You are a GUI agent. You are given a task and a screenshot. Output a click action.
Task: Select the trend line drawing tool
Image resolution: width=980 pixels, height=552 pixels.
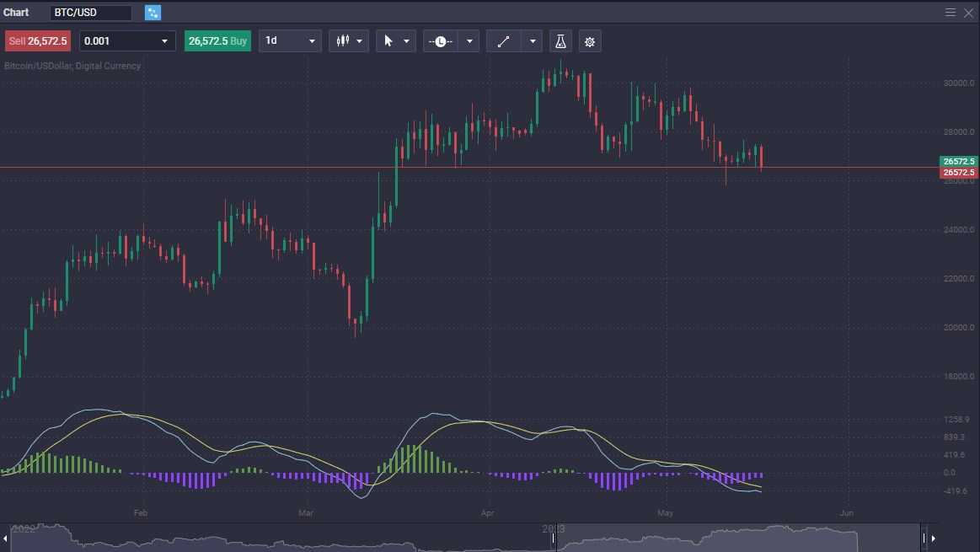pos(504,40)
